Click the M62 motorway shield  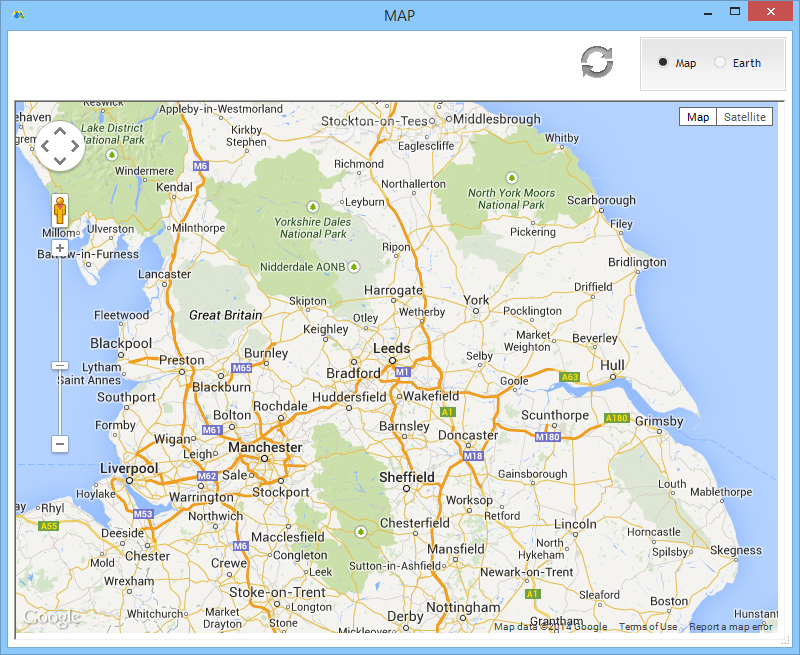click(207, 476)
